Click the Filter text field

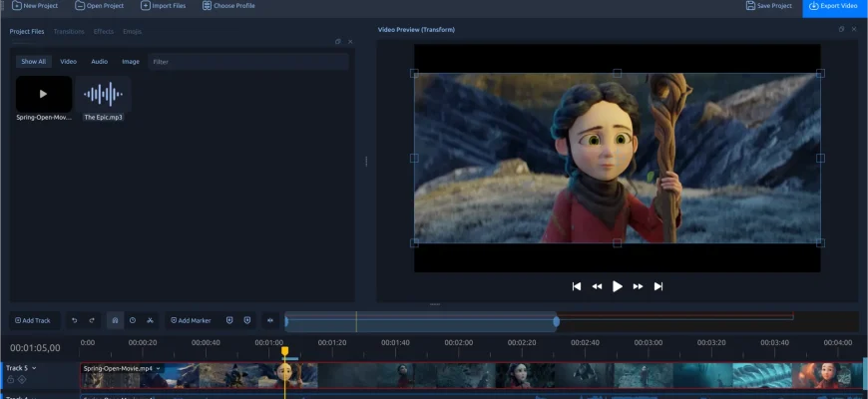248,62
